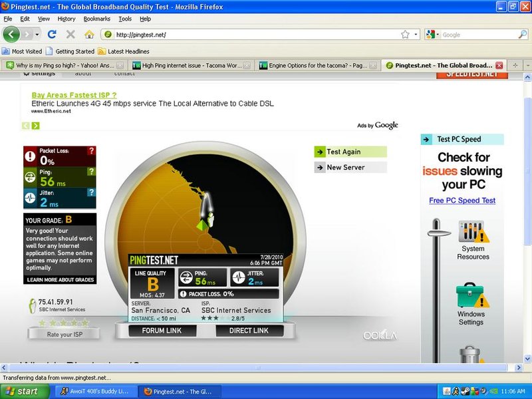
Task: Reload the page with the refresh icon
Action: click(x=52, y=35)
